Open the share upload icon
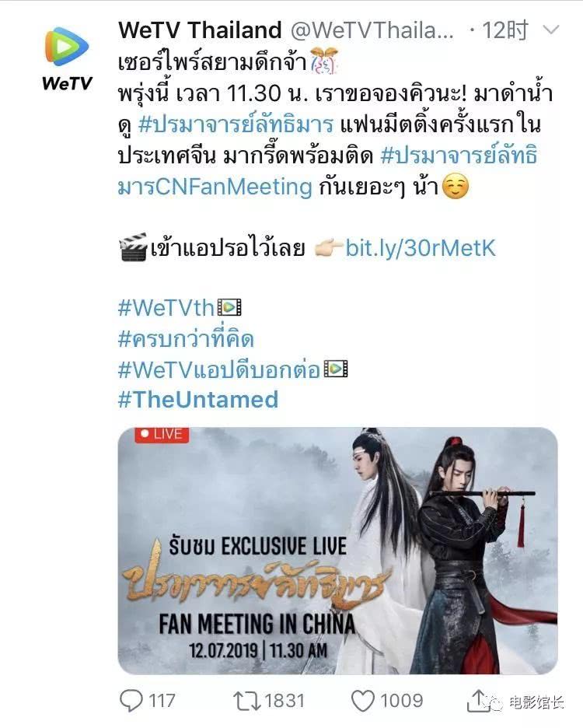The height and width of the screenshot is (728, 583). [x=478, y=699]
